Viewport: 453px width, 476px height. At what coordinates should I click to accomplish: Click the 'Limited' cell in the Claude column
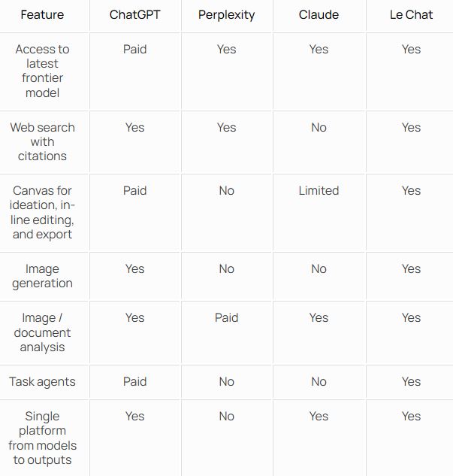(319, 190)
